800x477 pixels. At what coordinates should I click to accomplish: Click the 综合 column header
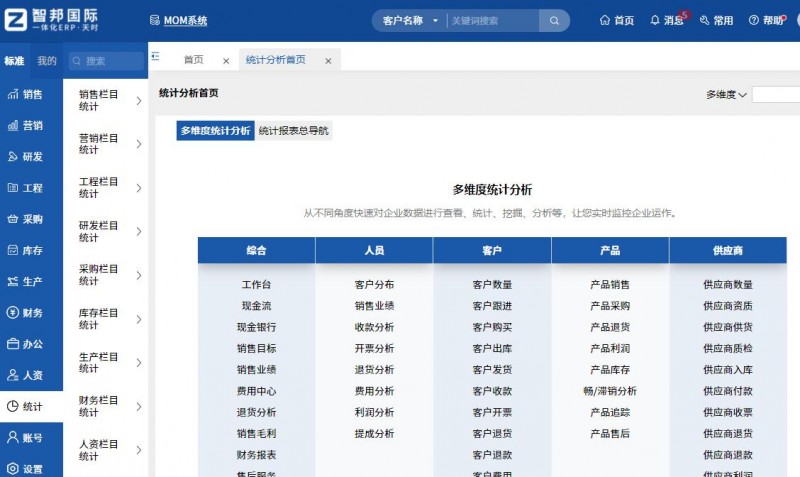click(x=256, y=250)
